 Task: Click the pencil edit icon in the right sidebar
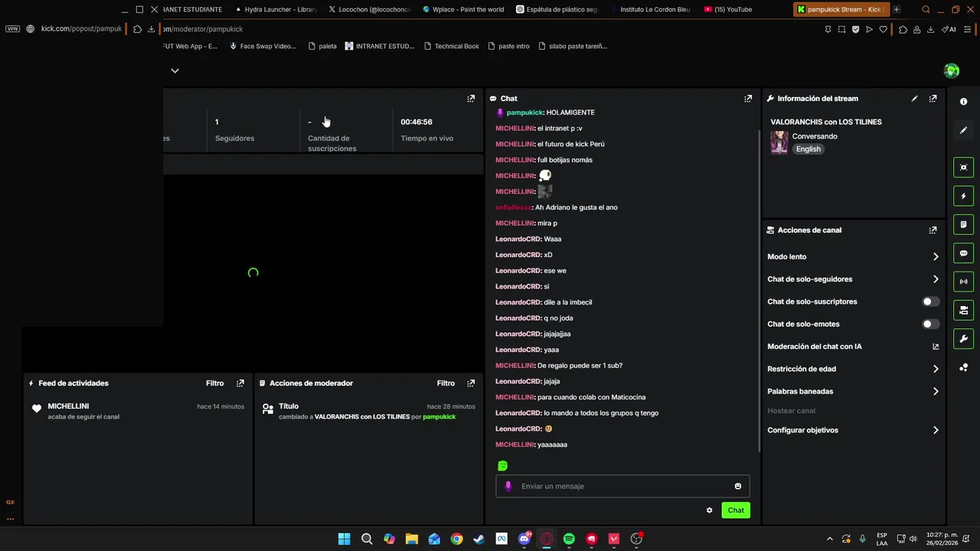click(x=963, y=130)
